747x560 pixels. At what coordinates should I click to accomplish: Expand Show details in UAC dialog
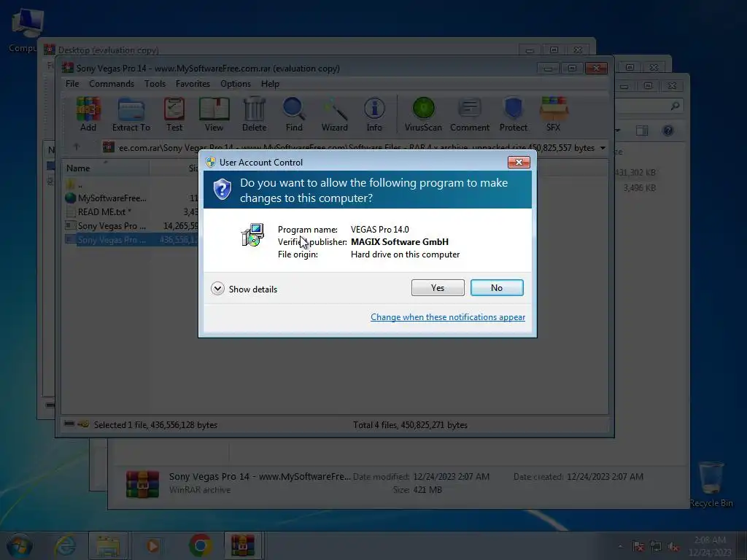point(244,289)
